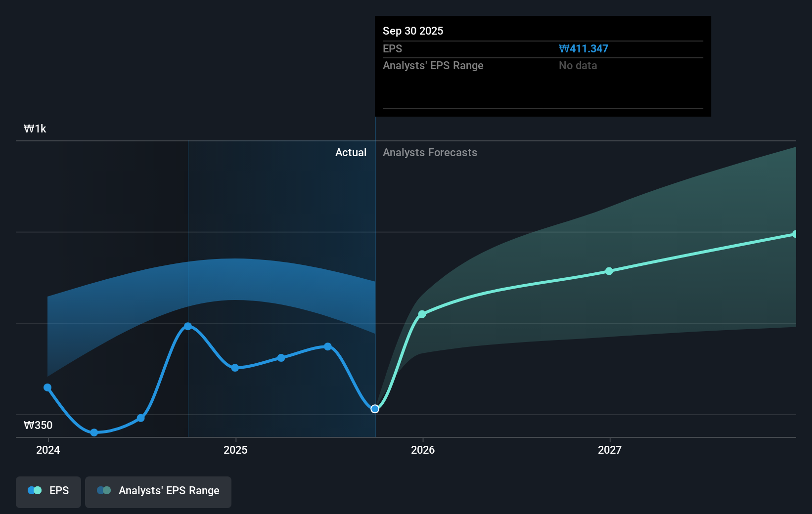Image resolution: width=812 pixels, height=514 pixels.
Task: Click the ₩411.347 EPS value
Action: coord(584,48)
